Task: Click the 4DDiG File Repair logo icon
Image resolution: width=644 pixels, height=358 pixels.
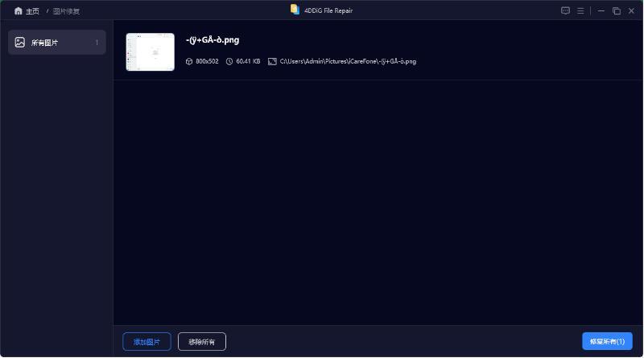Action: pos(295,10)
